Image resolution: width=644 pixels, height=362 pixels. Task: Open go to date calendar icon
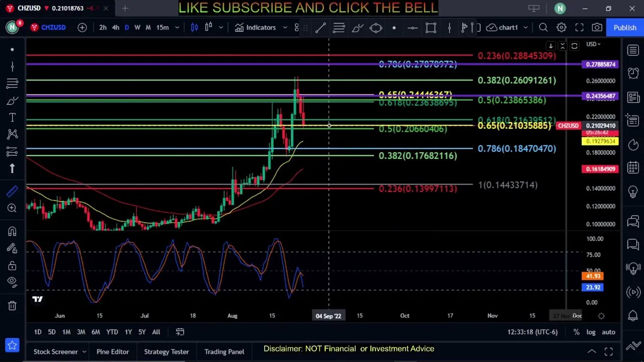(x=180, y=332)
